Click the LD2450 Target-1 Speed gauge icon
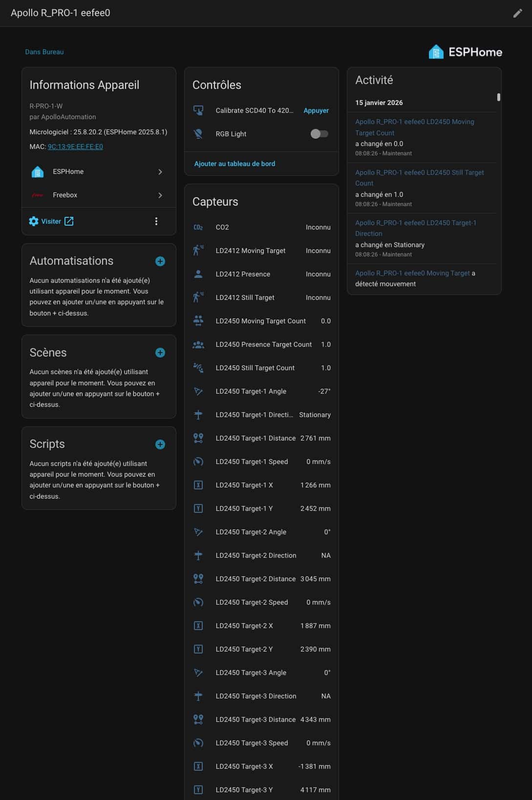The image size is (532, 800). pyautogui.click(x=198, y=462)
